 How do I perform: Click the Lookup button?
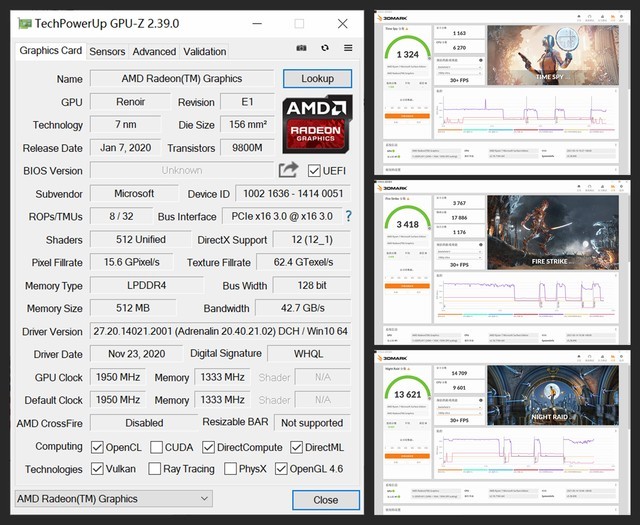point(318,78)
